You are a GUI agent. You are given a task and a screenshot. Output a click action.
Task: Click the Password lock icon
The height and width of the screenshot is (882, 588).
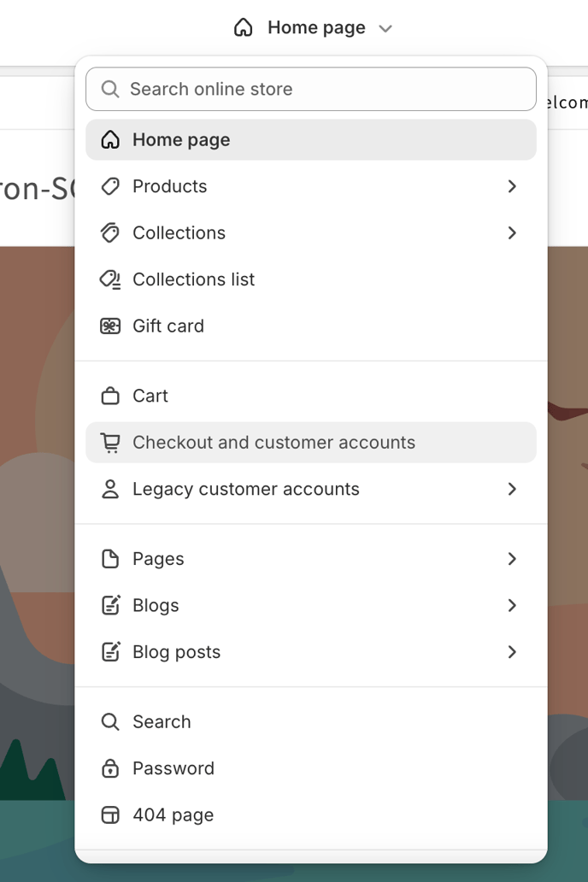pyautogui.click(x=110, y=768)
